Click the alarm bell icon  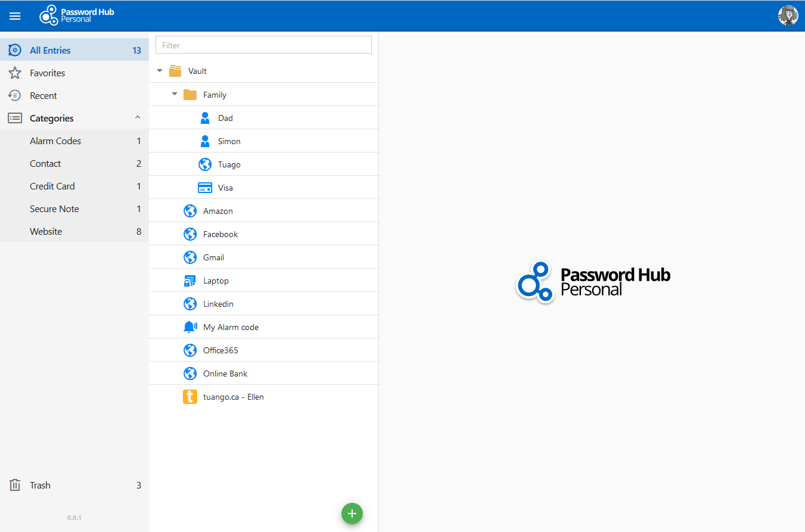pyautogui.click(x=190, y=327)
